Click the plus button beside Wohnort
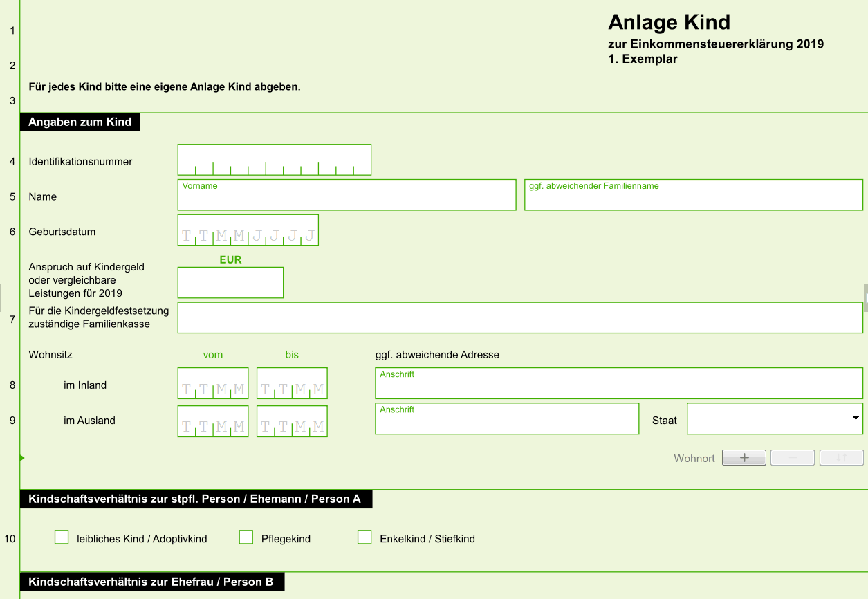Screen dimensions: 868x599 click(744, 458)
